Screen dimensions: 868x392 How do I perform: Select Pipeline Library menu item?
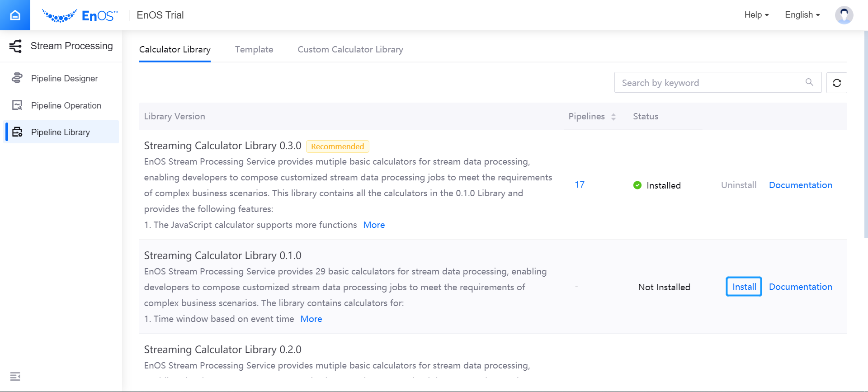coord(61,132)
